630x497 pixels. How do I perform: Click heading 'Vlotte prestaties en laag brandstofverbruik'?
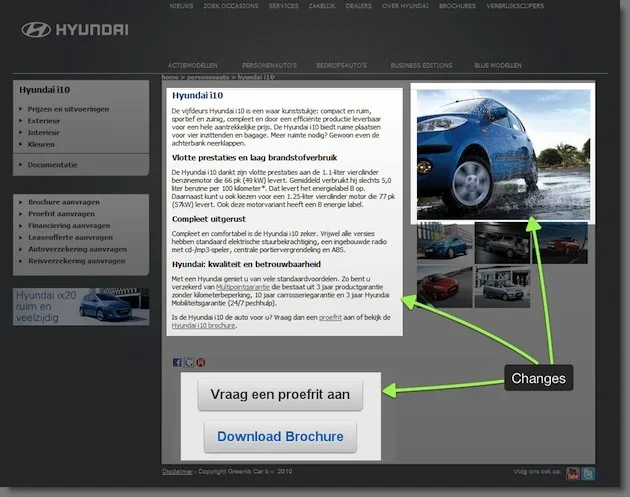click(254, 158)
